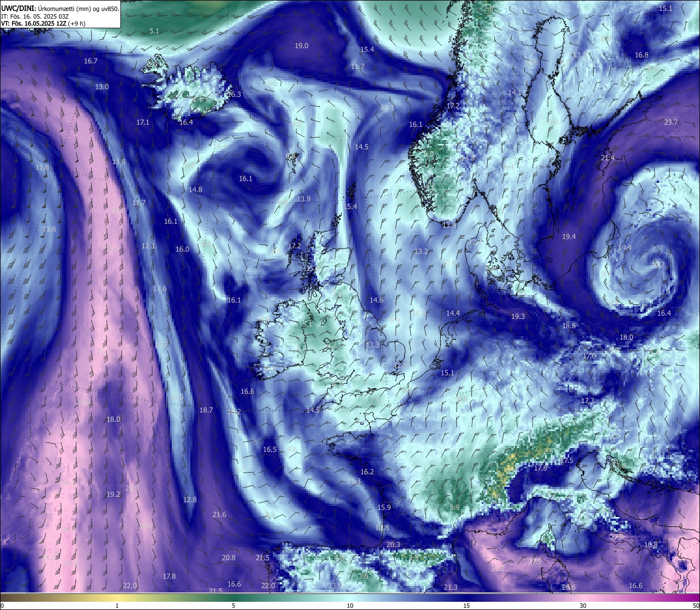700x610 pixels.
Task: Click the 21.3 map value
Action: coord(450,588)
